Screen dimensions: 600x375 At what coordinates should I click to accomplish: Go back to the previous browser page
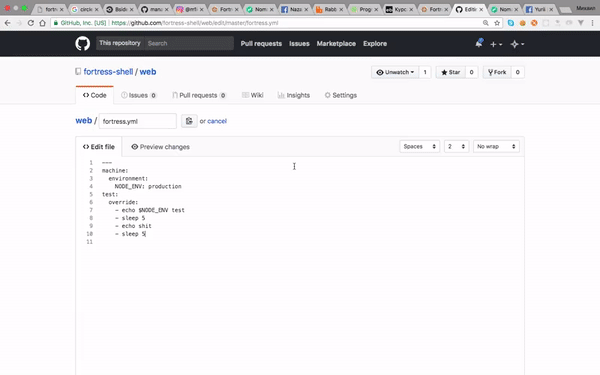[8, 23]
